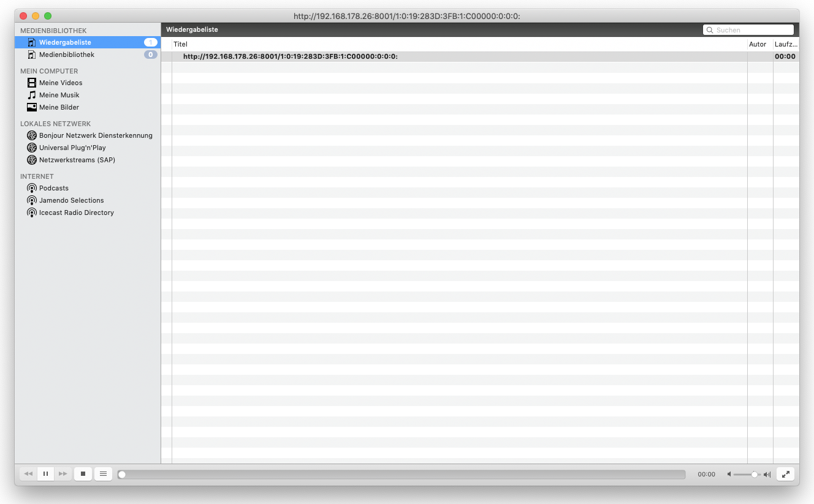The image size is (814, 504).
Task: Open Meine Videos in the sidebar
Action: tap(60, 83)
